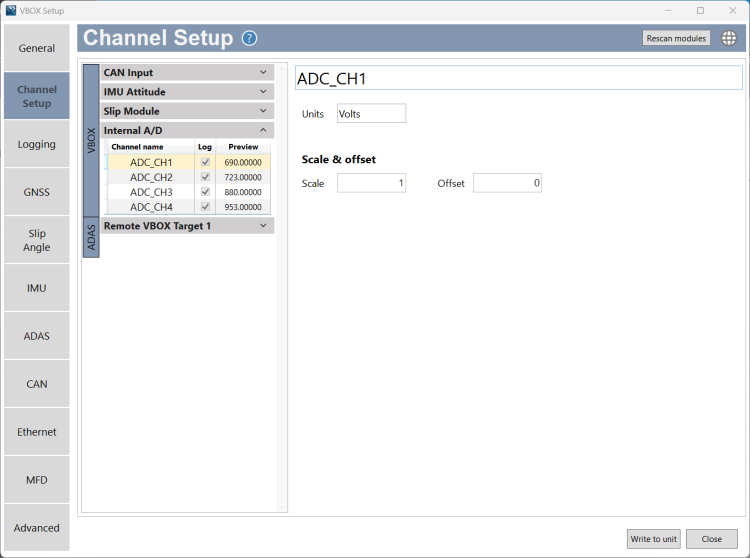Click the Scale input field
750x558 pixels.
tap(371, 183)
